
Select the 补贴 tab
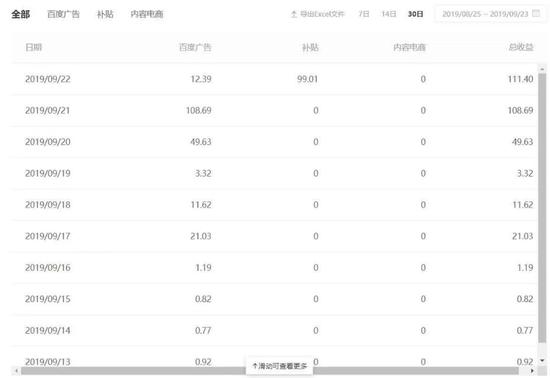[x=105, y=14]
